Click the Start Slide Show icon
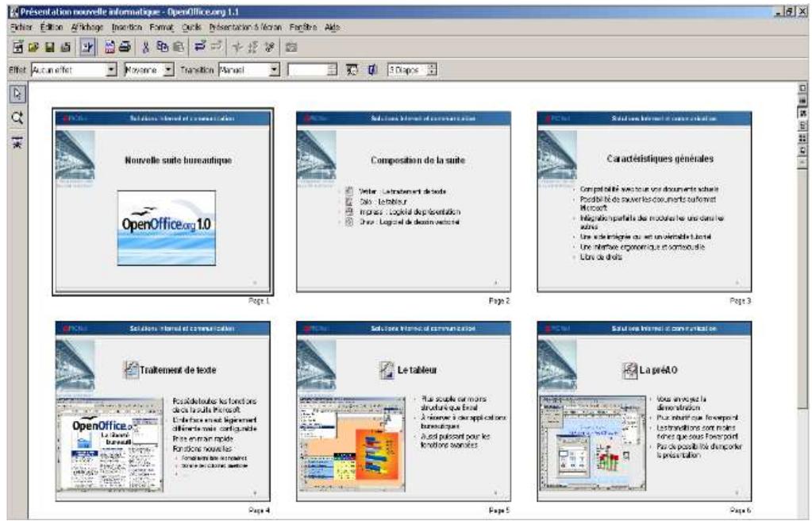The height and width of the screenshot is (521, 812). click(803, 150)
